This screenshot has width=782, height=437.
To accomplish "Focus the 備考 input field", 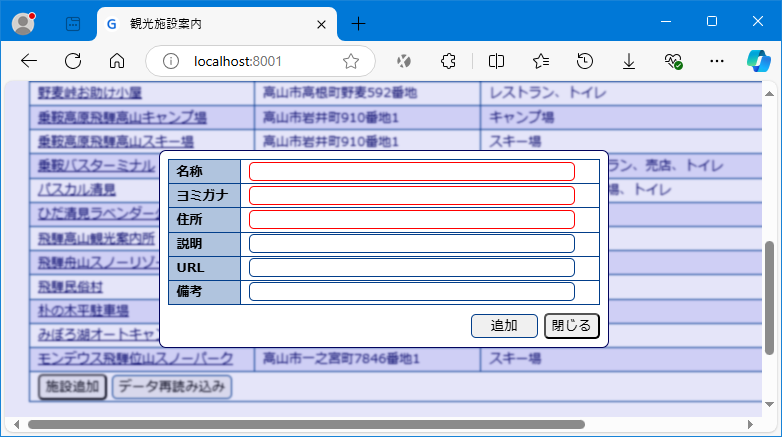I will tap(411, 291).
